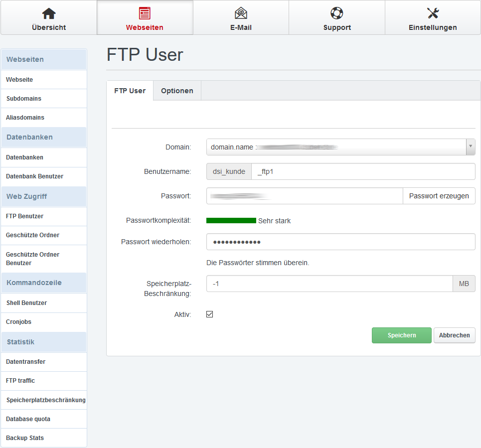The width and height of the screenshot is (481, 448).
Task: Click the Abbrechen button
Action: 454,335
